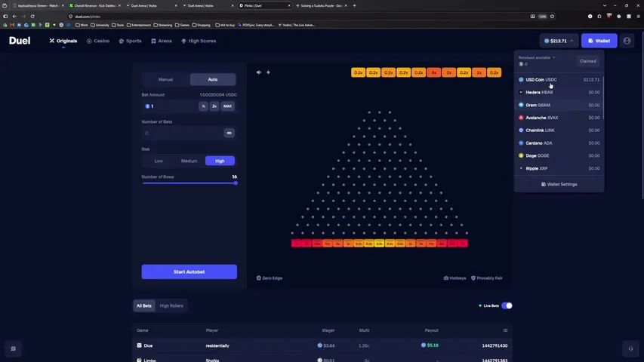Image resolution: width=644 pixels, height=362 pixels.
Task: Open the University bookmarks folder
Action: (100, 25)
